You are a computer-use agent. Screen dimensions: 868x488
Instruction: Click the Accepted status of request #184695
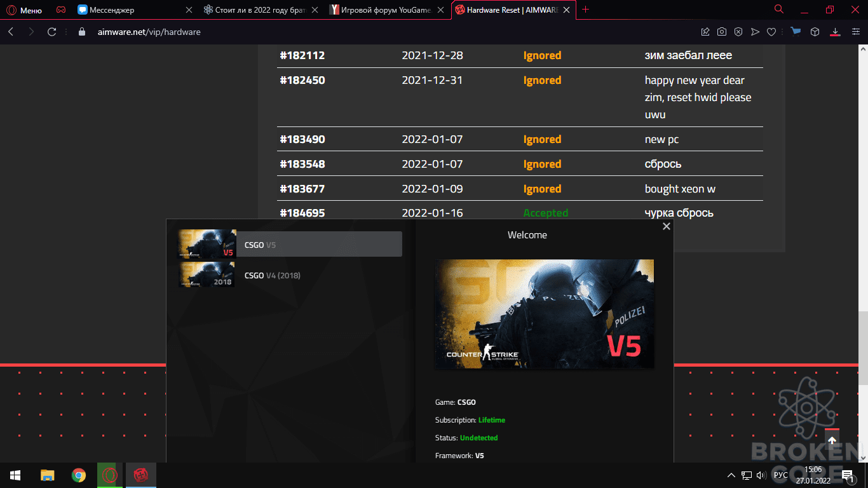pos(546,213)
